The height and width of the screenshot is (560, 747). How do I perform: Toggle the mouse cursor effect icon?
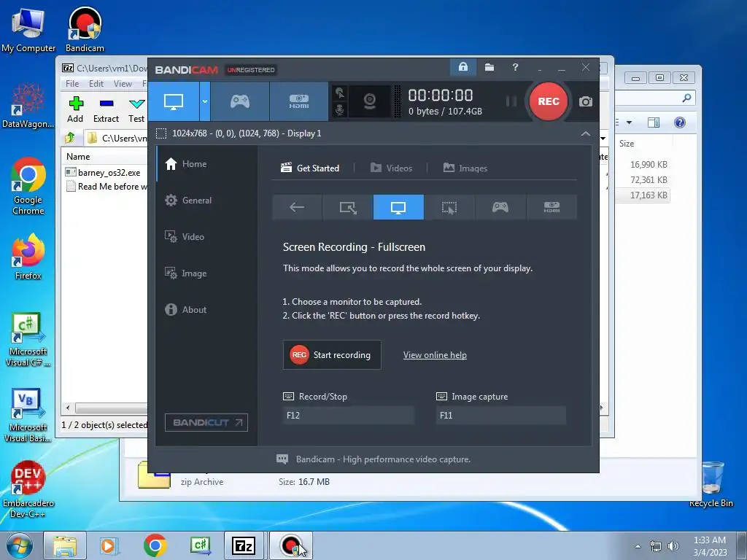(x=340, y=93)
